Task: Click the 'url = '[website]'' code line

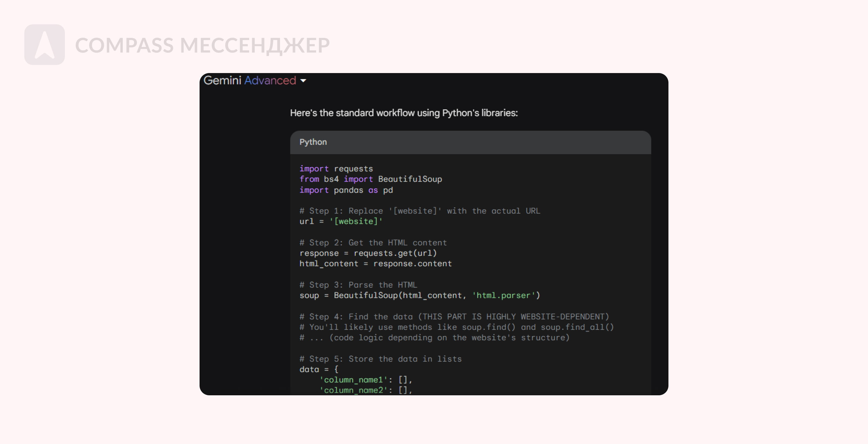Action: coord(341,221)
